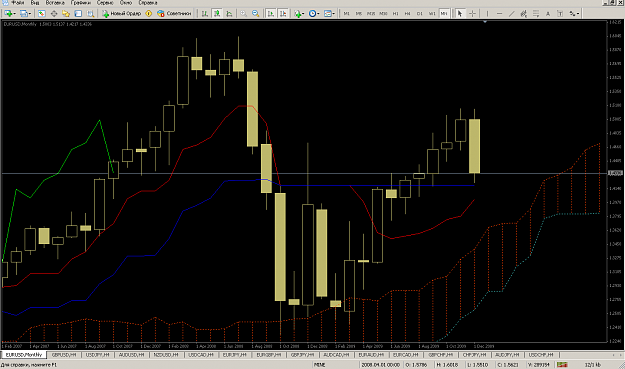Click the current price label on scale
Viewport: 625px width, 369px height.
click(615, 173)
